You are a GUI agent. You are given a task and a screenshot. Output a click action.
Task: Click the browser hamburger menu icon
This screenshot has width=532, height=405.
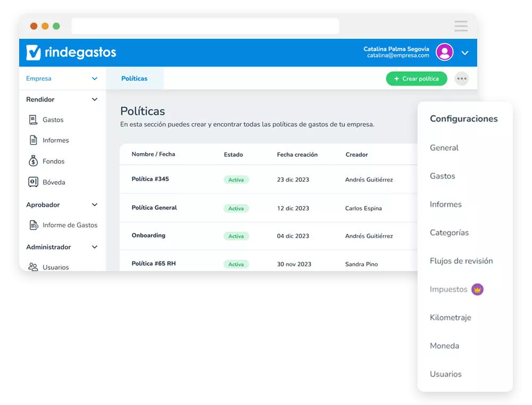pyautogui.click(x=461, y=26)
